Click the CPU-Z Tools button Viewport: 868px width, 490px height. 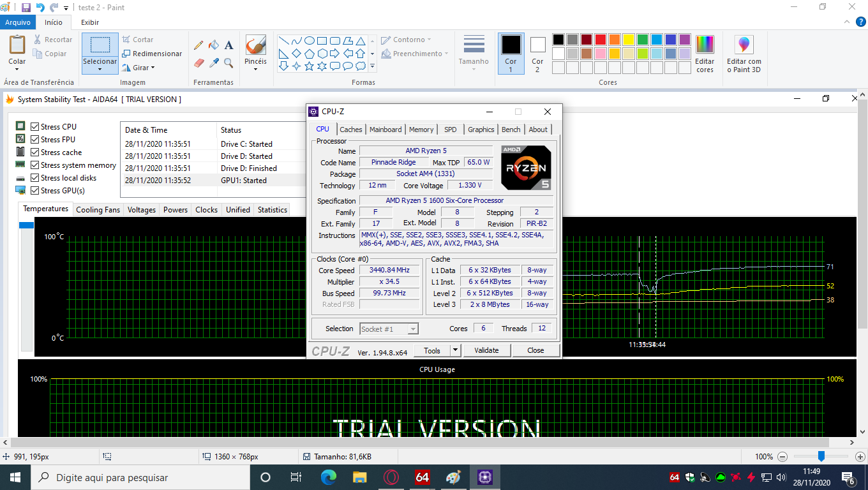[x=432, y=350]
